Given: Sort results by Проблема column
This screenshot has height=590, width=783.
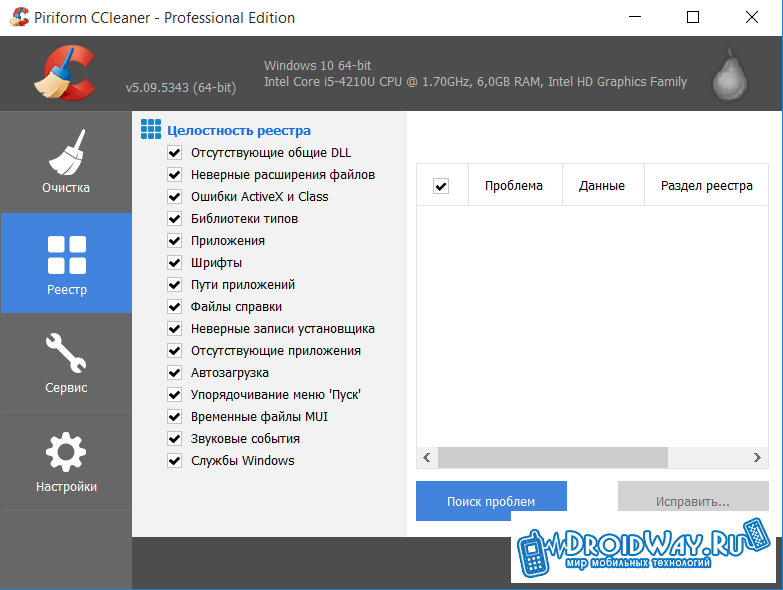Looking at the screenshot, I should point(515,185).
